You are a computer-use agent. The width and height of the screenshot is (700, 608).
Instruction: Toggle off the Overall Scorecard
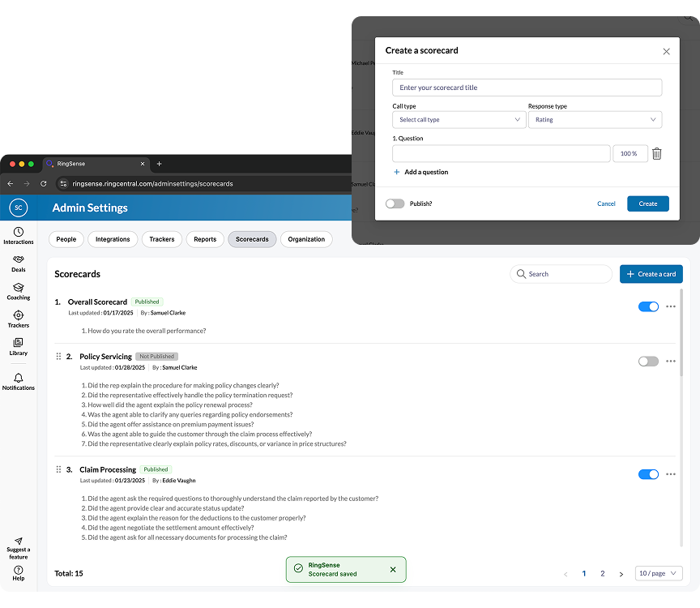click(x=647, y=306)
